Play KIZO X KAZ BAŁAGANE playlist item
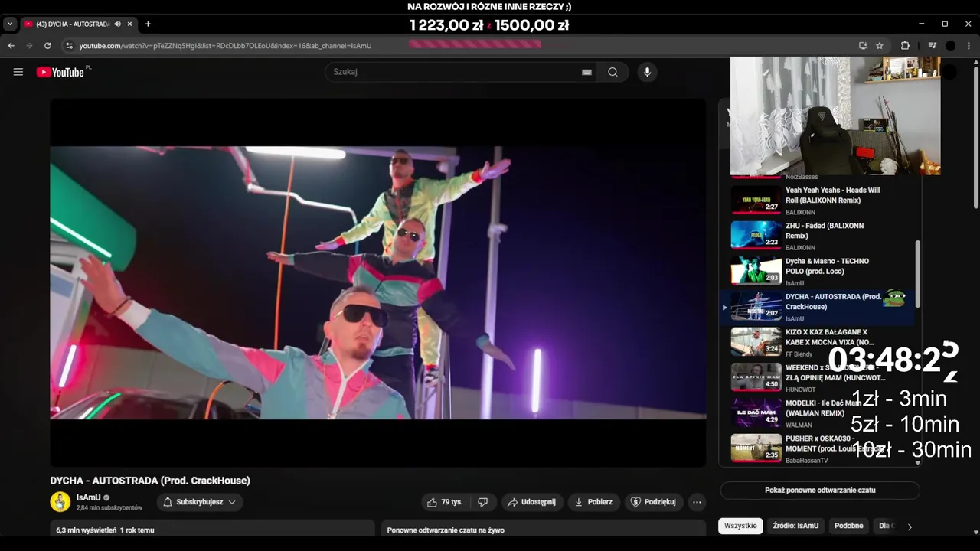The width and height of the screenshot is (980, 551). [x=819, y=343]
